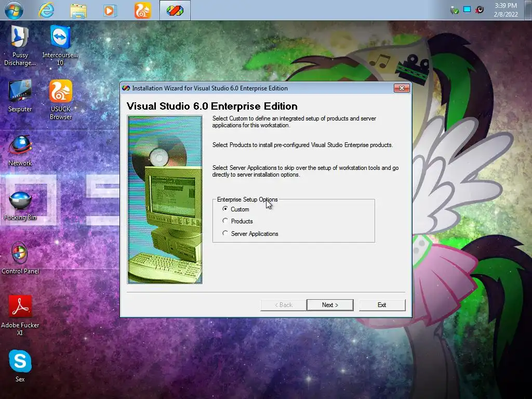Click the Visual Studio 6.0 Enterprise Edition heading

click(x=212, y=106)
